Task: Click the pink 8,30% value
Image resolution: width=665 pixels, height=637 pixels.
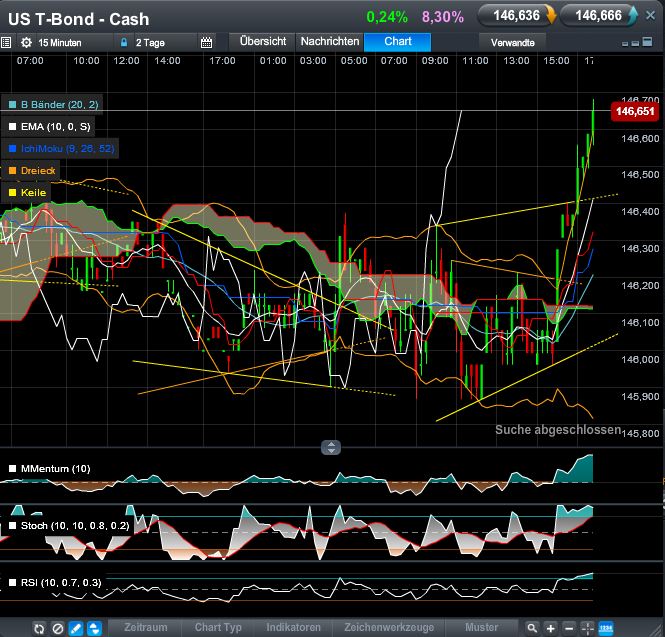Action: 443,17
